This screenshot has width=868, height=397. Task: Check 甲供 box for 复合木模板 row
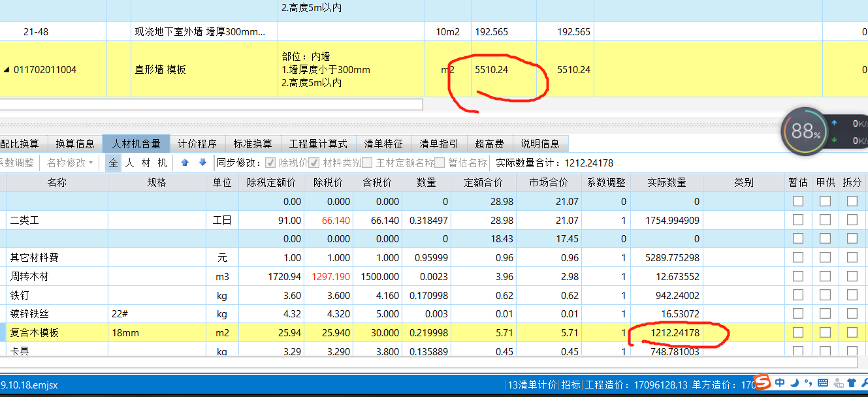pos(826,332)
